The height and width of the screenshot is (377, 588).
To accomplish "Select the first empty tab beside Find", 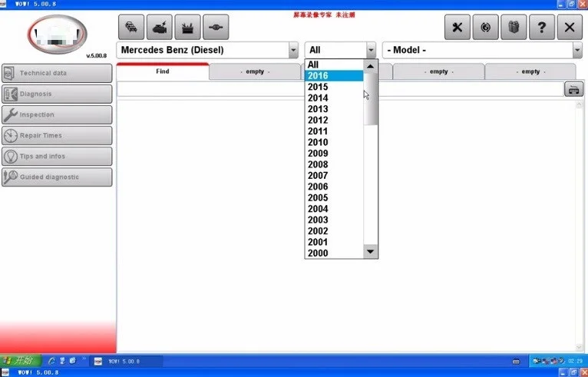I will [x=255, y=71].
